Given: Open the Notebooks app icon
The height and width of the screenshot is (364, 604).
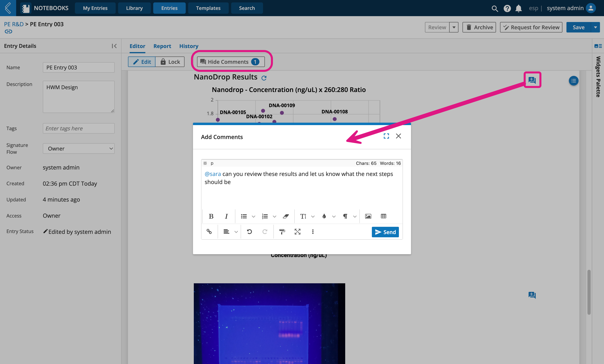Looking at the screenshot, I should tap(26, 8).
